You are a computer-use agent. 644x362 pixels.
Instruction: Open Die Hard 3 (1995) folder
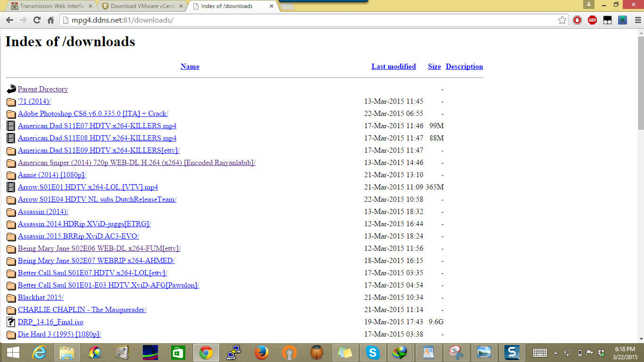click(x=59, y=334)
